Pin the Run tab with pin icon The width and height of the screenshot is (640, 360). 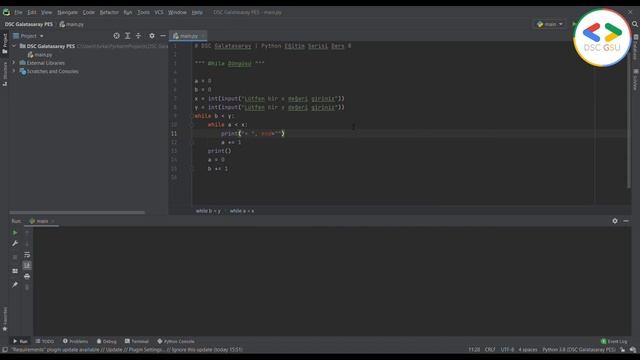[15, 284]
